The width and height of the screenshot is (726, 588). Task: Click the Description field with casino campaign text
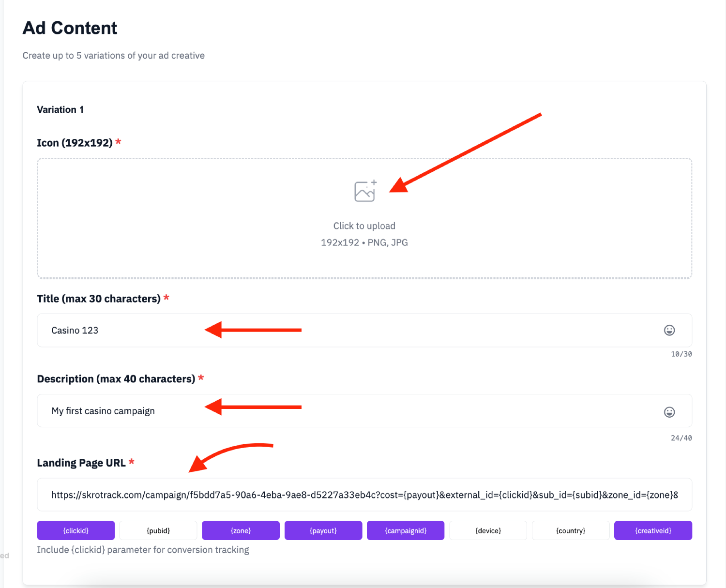pyautogui.click(x=364, y=411)
